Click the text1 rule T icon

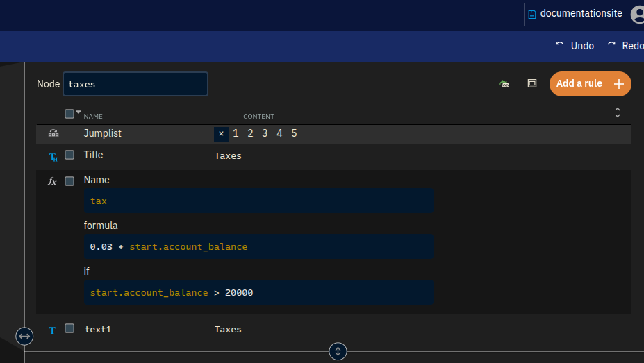(52, 330)
